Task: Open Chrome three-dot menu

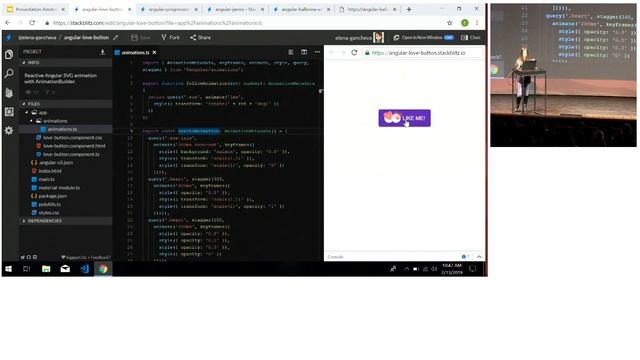Action: [477, 23]
